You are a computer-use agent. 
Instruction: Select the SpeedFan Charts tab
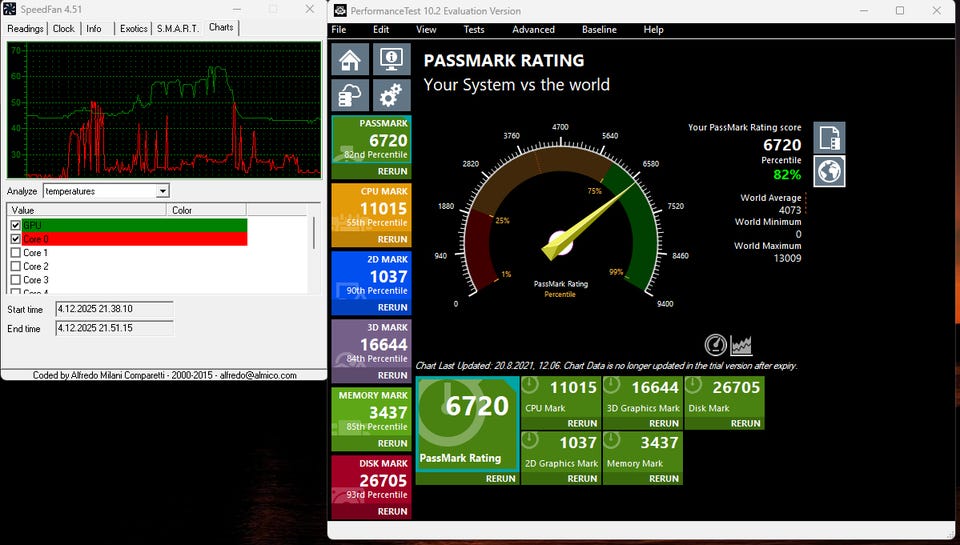click(x=221, y=28)
